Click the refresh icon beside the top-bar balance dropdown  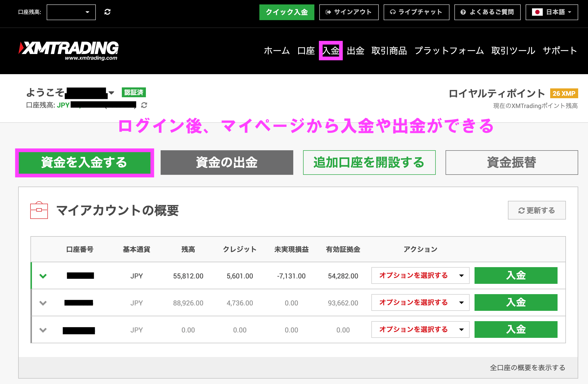tap(107, 12)
